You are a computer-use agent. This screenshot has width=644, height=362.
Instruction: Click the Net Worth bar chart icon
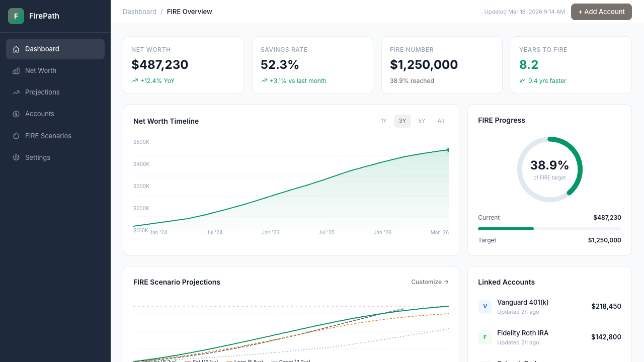[x=16, y=71]
